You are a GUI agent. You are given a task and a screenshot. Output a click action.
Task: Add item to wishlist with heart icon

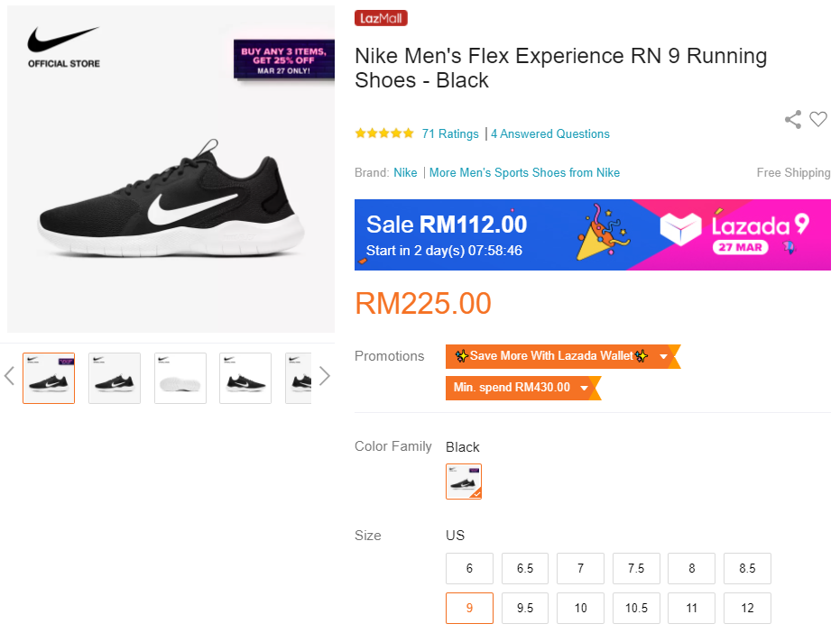coord(818,119)
